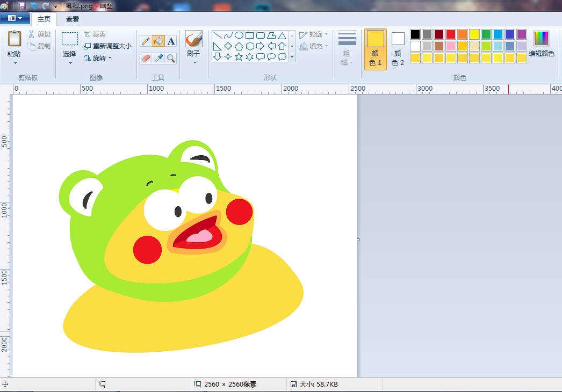The width and height of the screenshot is (562, 392).
Task: Switch to the 查看 tab
Action: point(73,19)
